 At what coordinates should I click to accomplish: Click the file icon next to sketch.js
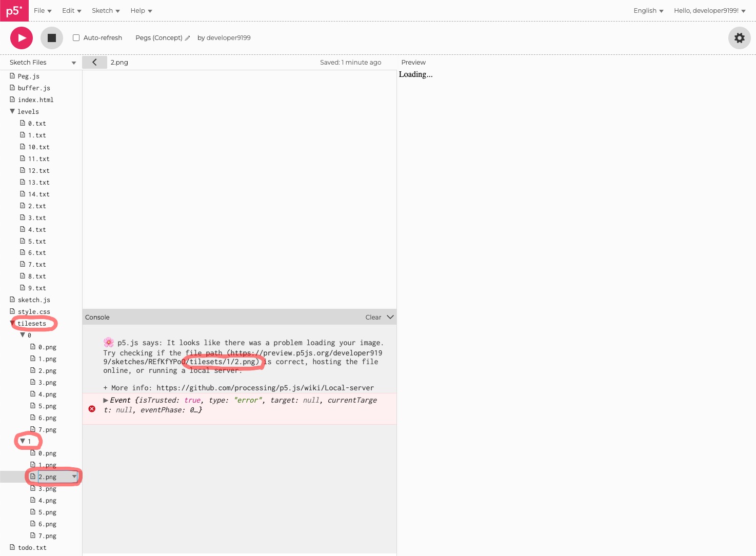coord(12,300)
